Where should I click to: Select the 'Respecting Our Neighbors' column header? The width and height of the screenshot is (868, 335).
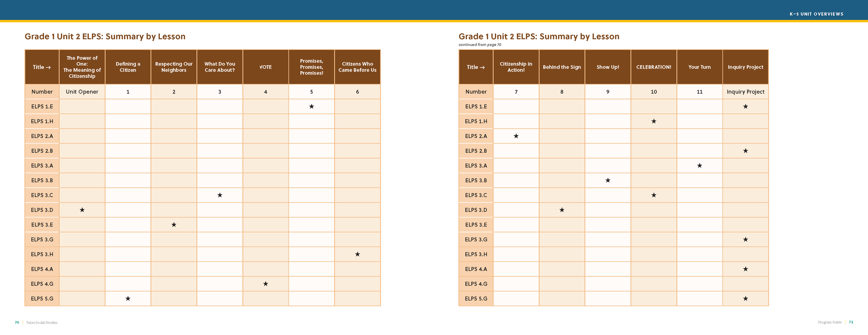click(174, 67)
